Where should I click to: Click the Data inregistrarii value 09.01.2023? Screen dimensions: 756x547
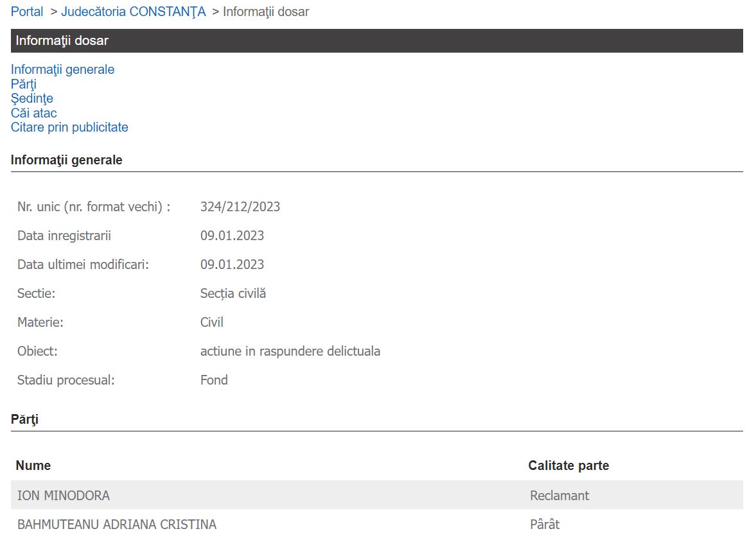click(232, 236)
